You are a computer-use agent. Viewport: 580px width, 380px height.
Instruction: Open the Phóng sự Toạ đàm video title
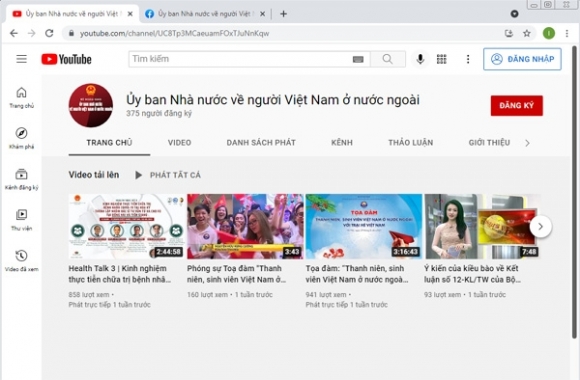coord(237,274)
